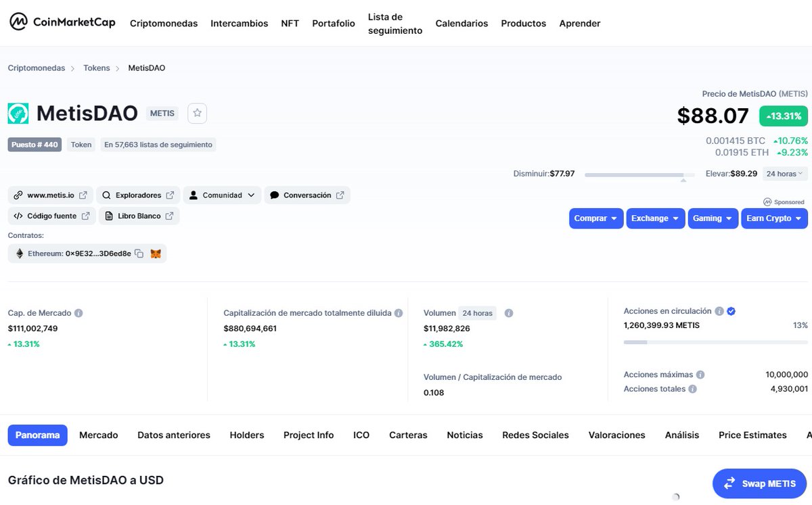The image size is (812, 505).
Task: Open the Productos menu
Action: click(523, 23)
